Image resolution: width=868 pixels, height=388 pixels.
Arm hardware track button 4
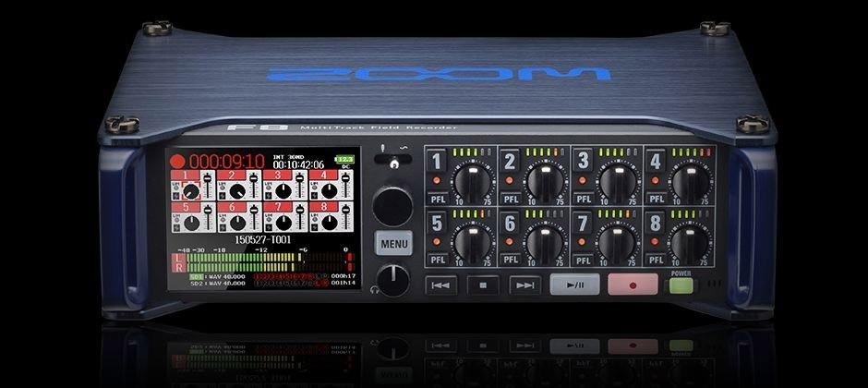point(656,162)
